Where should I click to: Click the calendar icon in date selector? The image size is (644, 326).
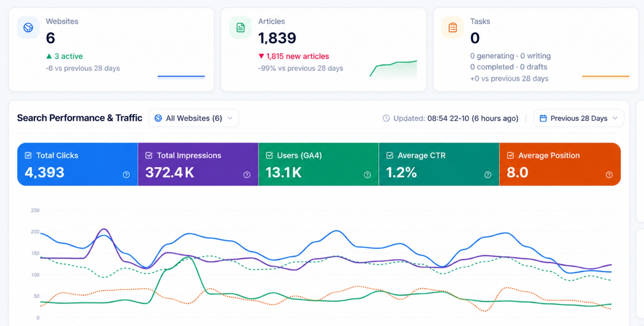coord(543,118)
